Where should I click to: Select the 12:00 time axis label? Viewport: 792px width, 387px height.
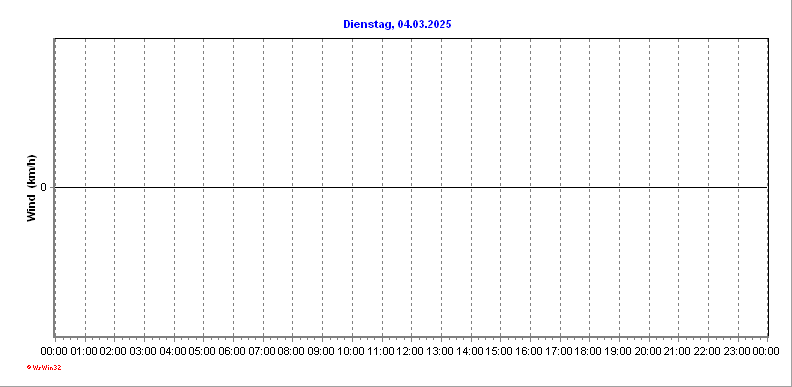[410, 351]
